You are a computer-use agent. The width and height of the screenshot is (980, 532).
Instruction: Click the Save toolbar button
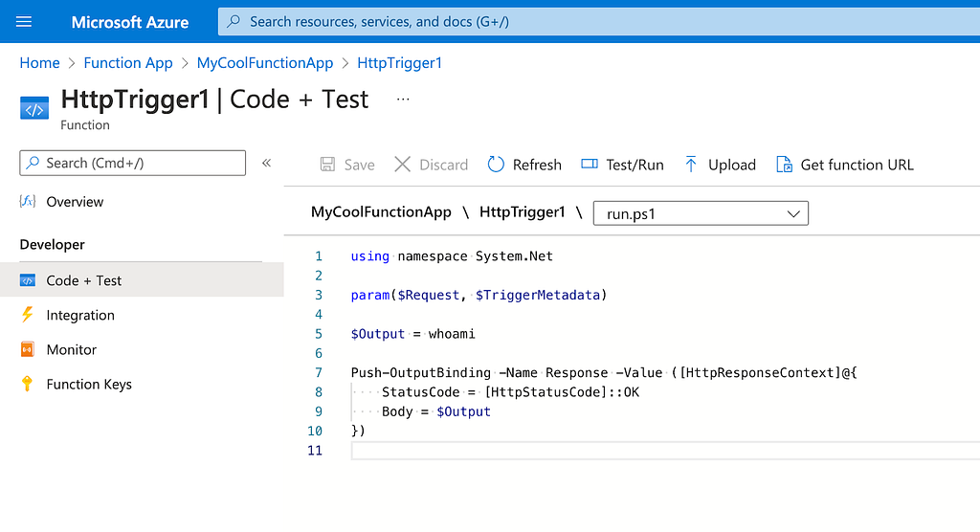(x=347, y=165)
